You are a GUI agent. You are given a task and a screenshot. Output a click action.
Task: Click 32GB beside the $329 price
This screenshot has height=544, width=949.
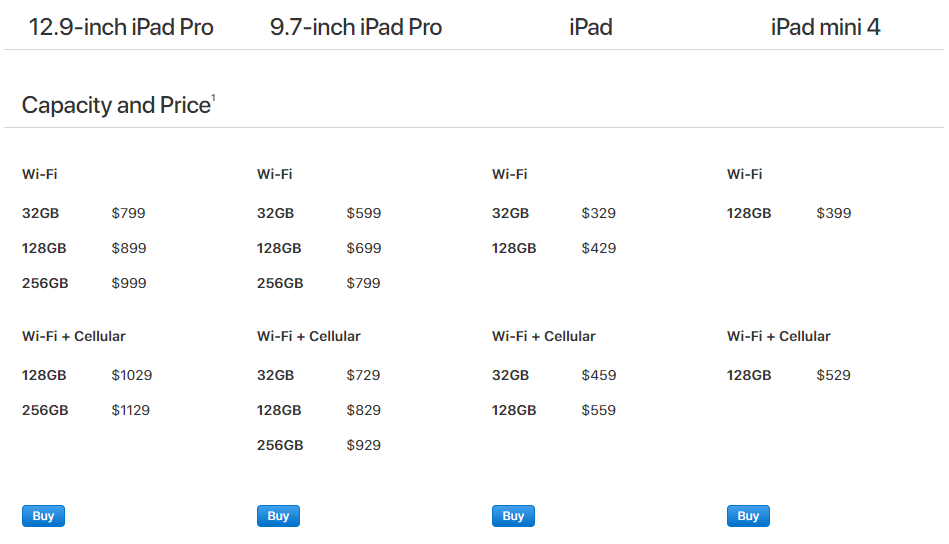pyautogui.click(x=510, y=213)
